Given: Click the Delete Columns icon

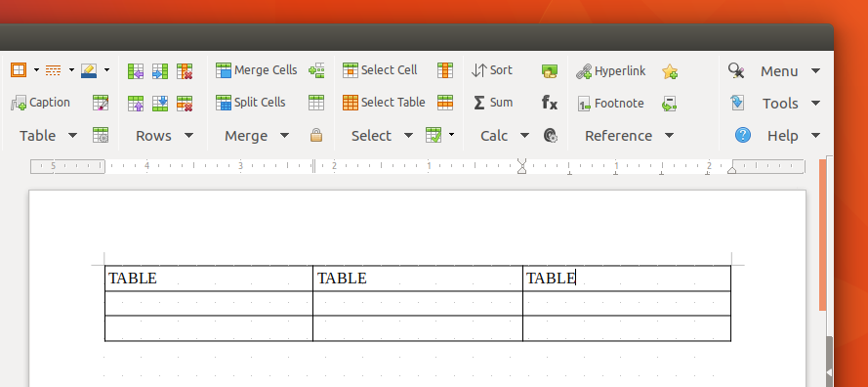Looking at the screenshot, I should click(x=185, y=71).
